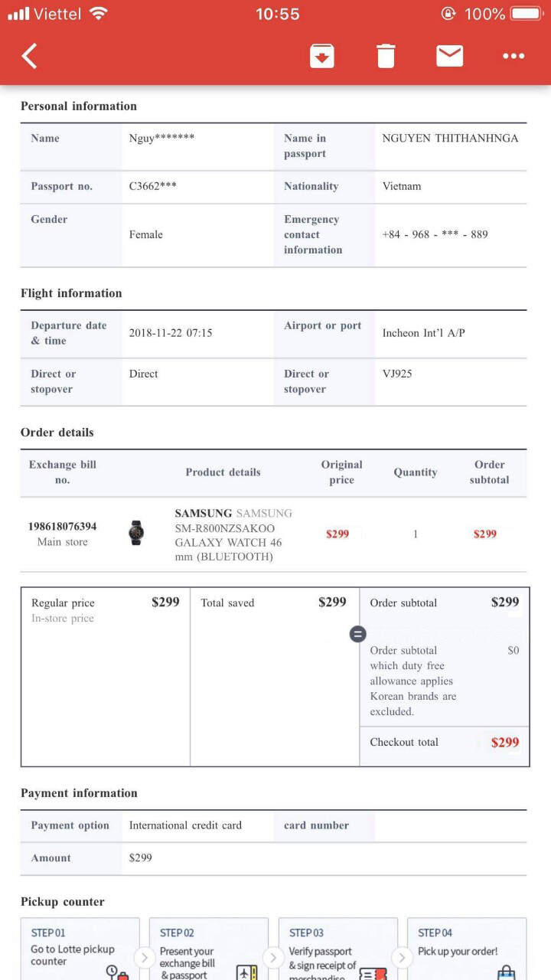Tap arrow between STEP 03 and STEP 04
Screen dimensions: 551x980
click(402, 957)
